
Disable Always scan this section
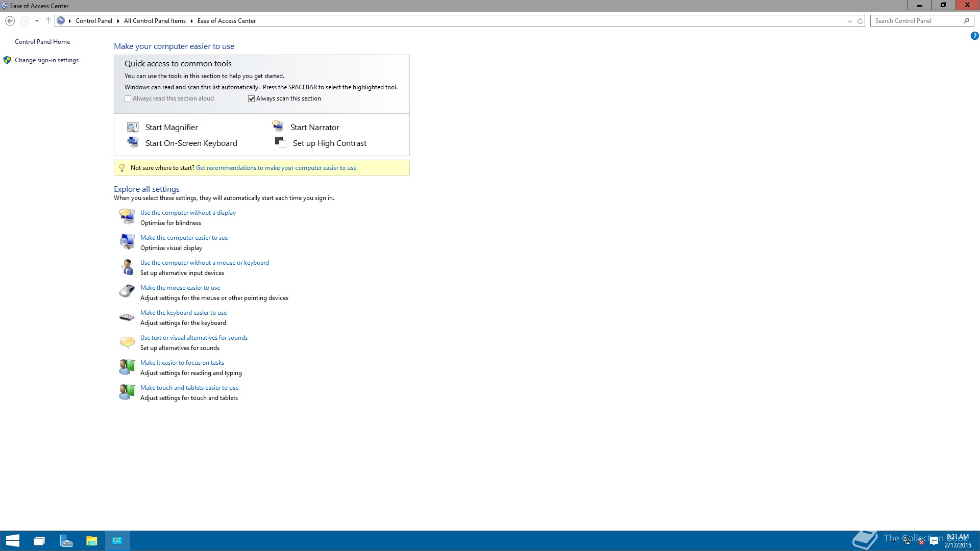pos(251,98)
